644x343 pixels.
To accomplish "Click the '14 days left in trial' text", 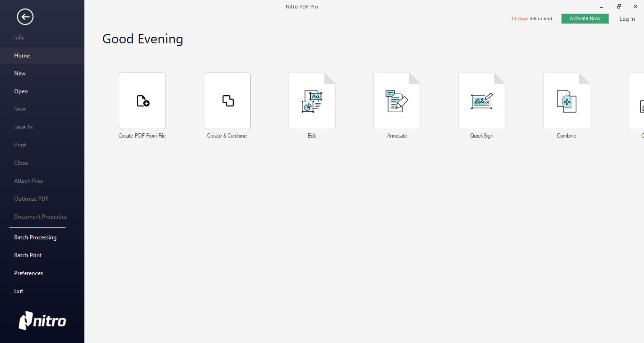I will click(x=531, y=19).
